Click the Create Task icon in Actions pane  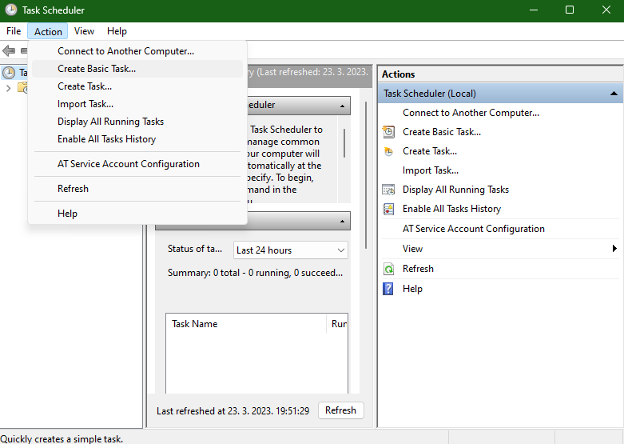388,151
